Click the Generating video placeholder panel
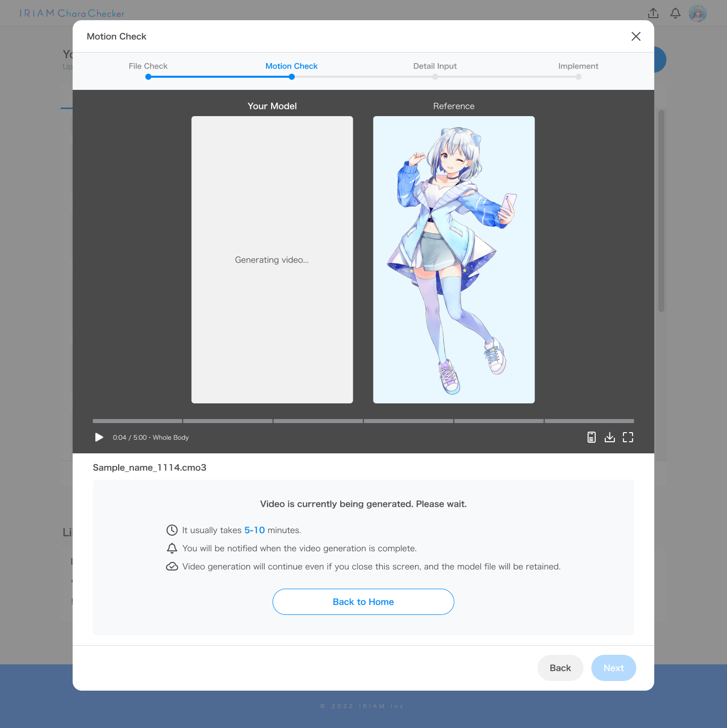This screenshot has width=727, height=728. pyautogui.click(x=272, y=259)
